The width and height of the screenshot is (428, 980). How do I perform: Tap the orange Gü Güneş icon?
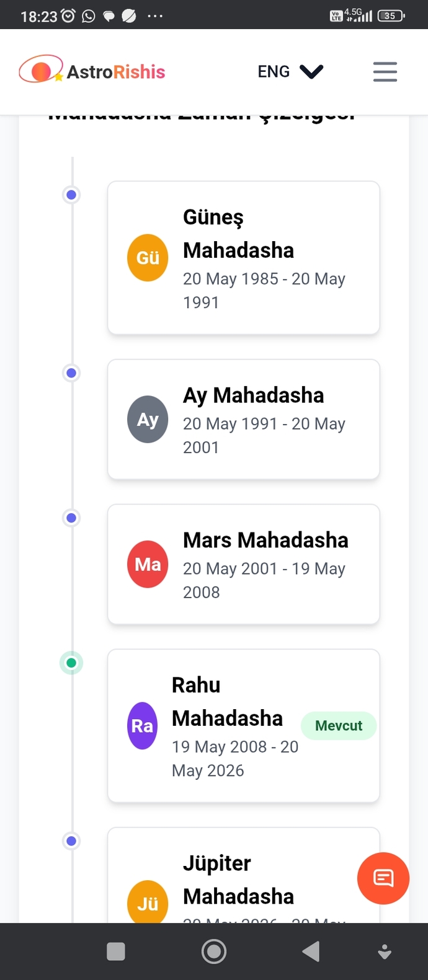pos(148,258)
